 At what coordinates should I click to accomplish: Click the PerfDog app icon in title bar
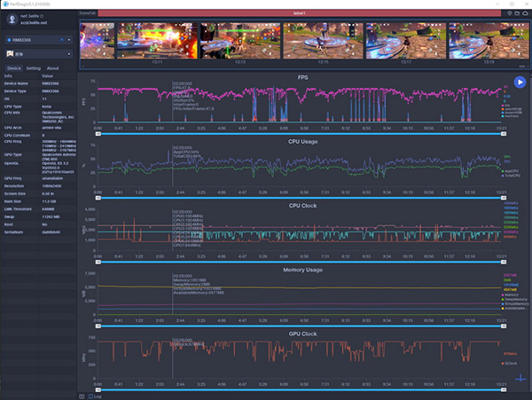pyautogui.click(x=5, y=4)
